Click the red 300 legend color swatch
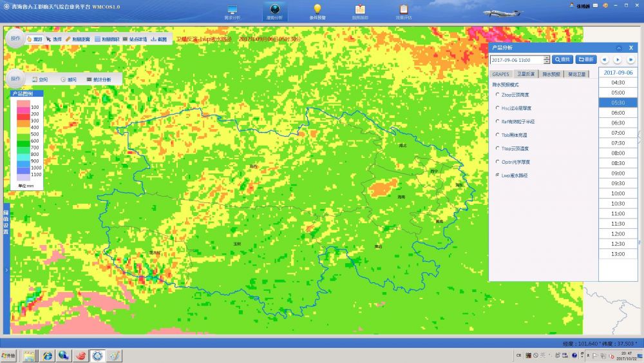 click(x=21, y=121)
